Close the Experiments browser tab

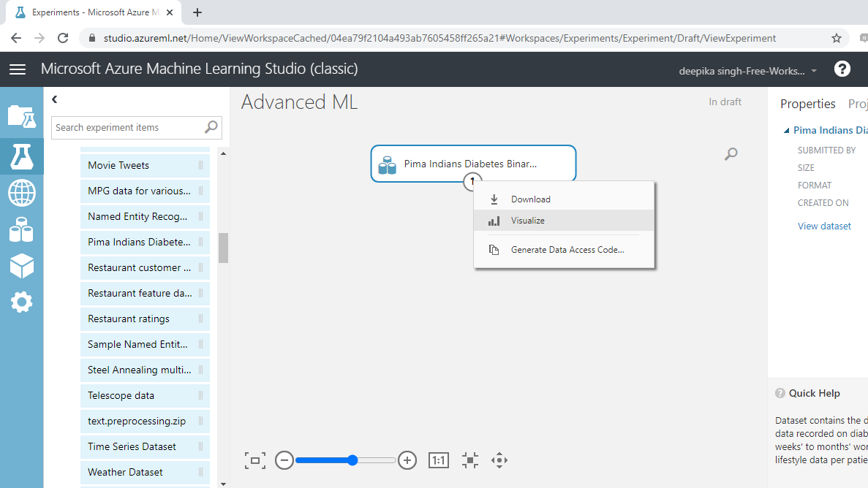(170, 12)
